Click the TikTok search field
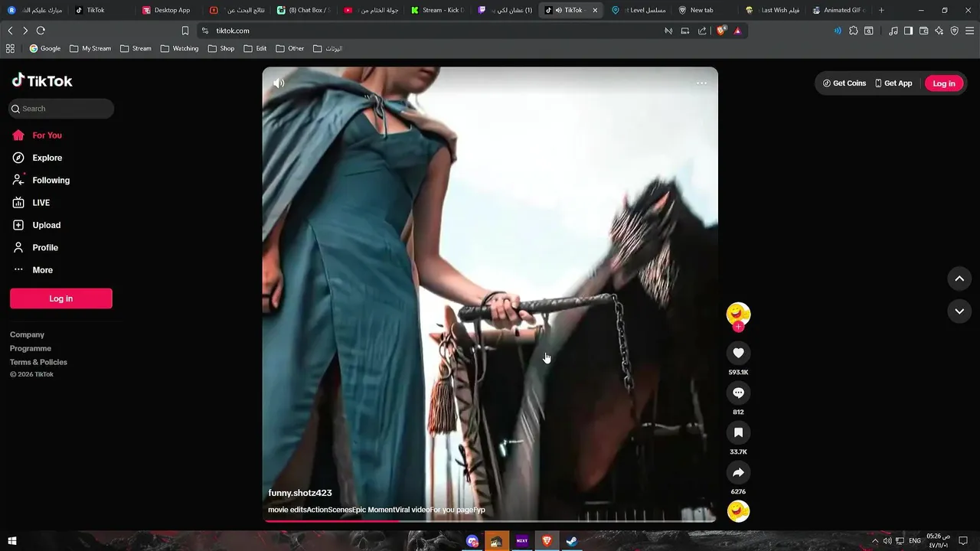The image size is (980, 551). pyautogui.click(x=61, y=109)
